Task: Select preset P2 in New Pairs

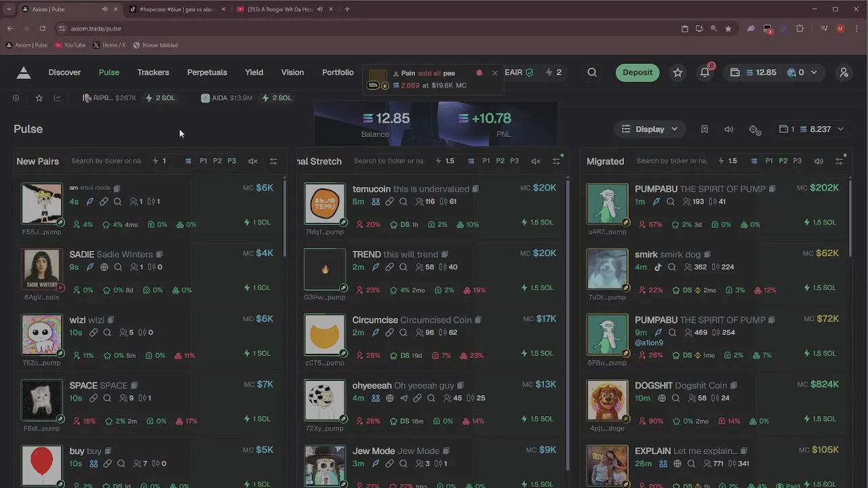Action: pyautogui.click(x=217, y=161)
